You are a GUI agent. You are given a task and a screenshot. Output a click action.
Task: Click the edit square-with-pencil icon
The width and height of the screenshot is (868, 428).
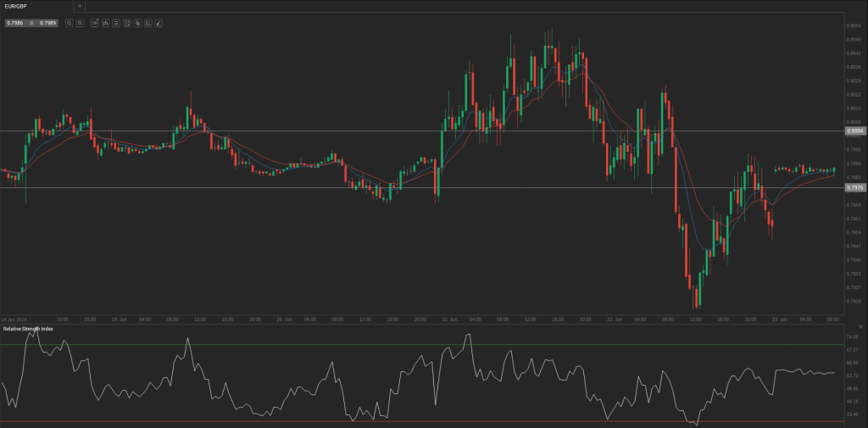[x=147, y=23]
